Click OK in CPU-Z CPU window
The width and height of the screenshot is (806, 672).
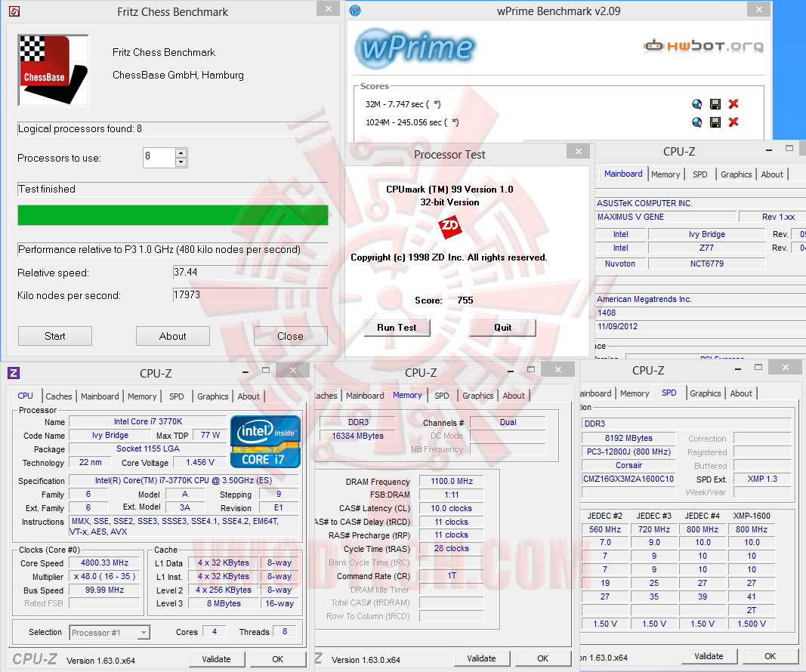click(x=277, y=659)
